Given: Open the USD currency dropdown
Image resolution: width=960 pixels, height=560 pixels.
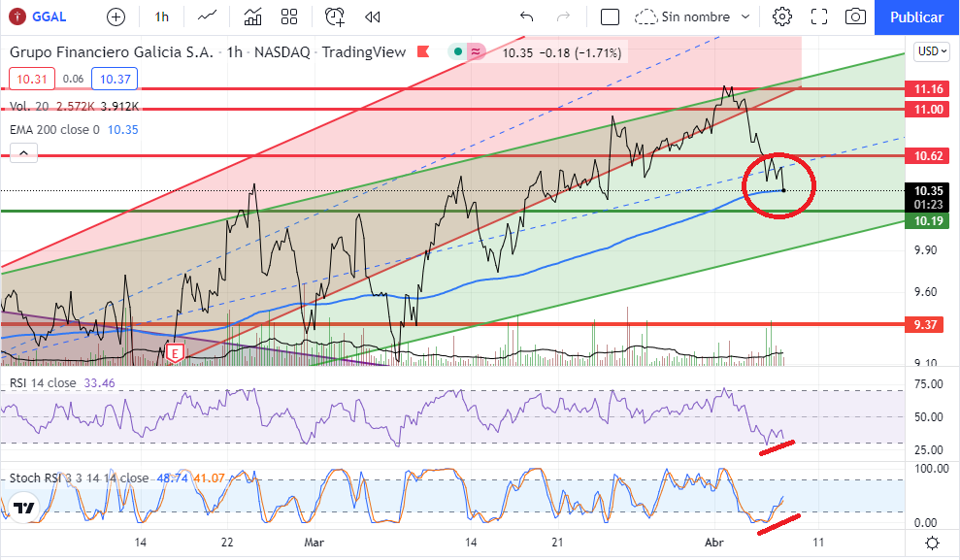Looking at the screenshot, I should [931, 51].
